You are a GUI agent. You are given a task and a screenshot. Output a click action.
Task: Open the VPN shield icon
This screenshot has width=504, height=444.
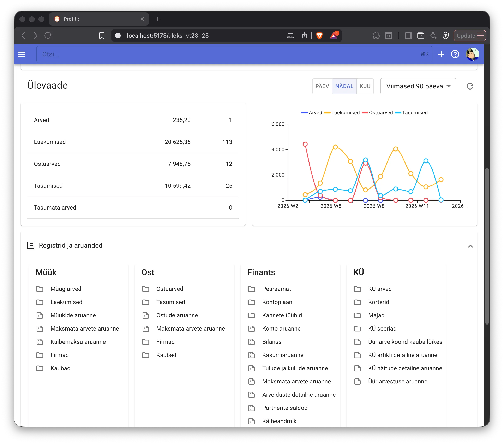[x=446, y=36]
